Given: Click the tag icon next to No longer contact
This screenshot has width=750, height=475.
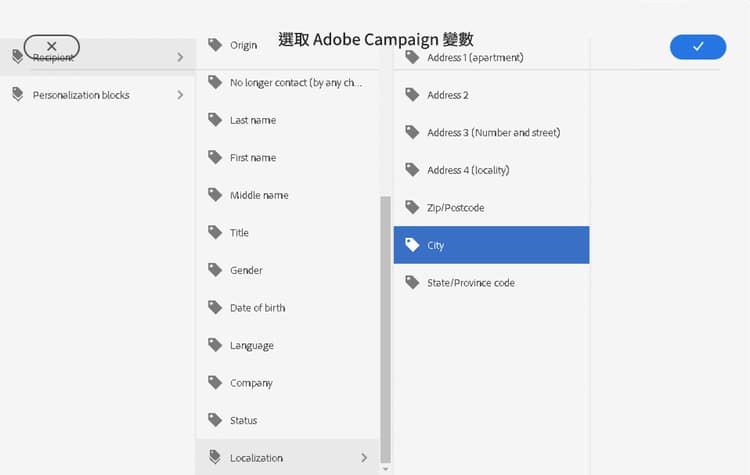Looking at the screenshot, I should point(215,82).
